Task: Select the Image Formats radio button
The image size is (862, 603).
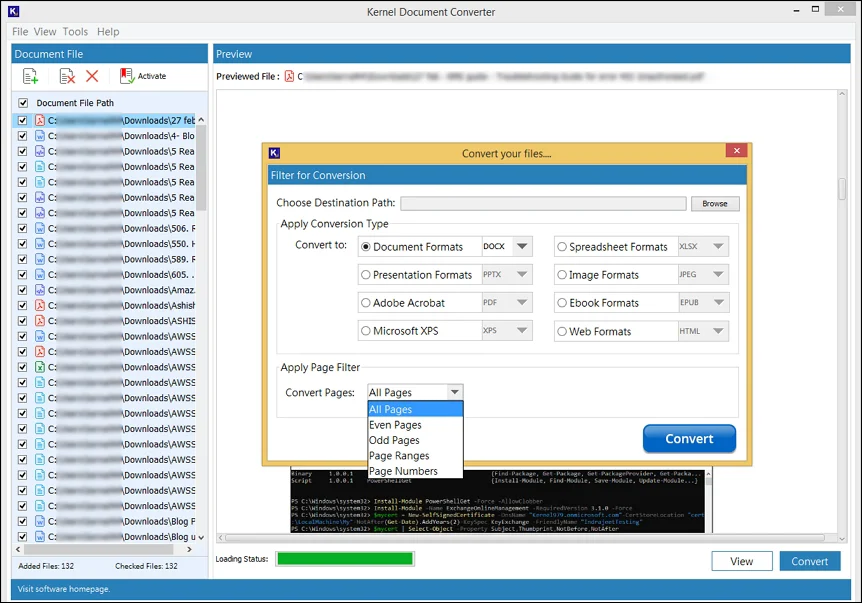Action: 562,274
